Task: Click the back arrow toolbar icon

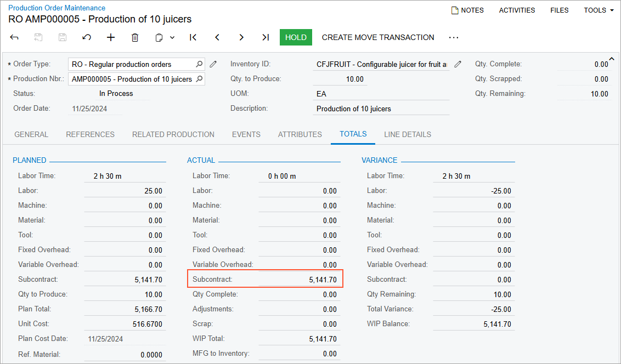Action: (x=14, y=37)
